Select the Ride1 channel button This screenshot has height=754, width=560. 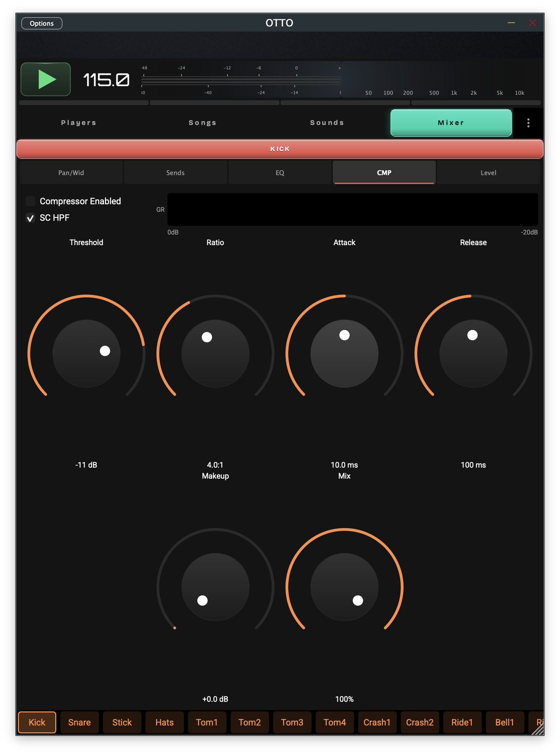coord(463,722)
